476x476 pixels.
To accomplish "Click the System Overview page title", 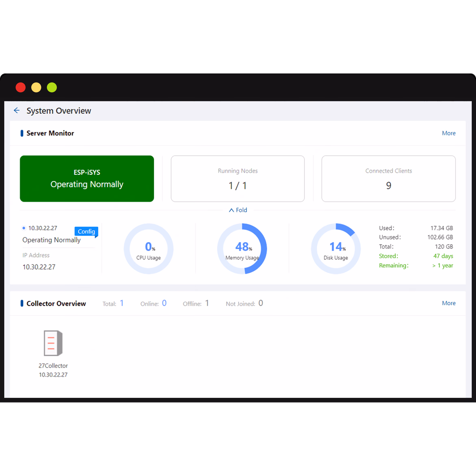I will [x=59, y=111].
